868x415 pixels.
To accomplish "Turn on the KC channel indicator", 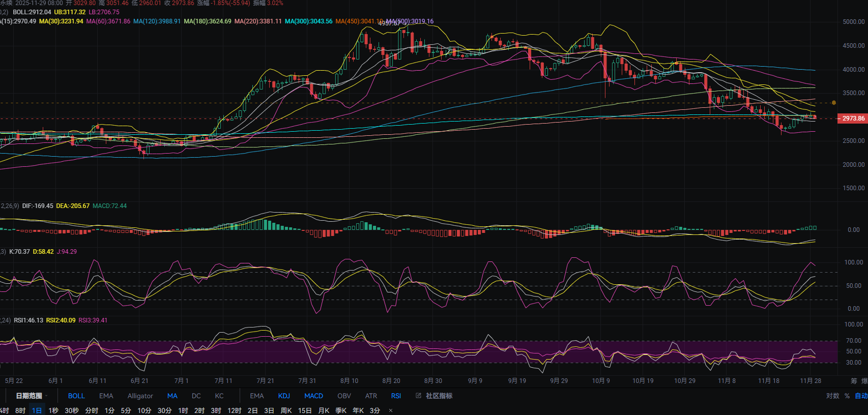I will pos(219,396).
